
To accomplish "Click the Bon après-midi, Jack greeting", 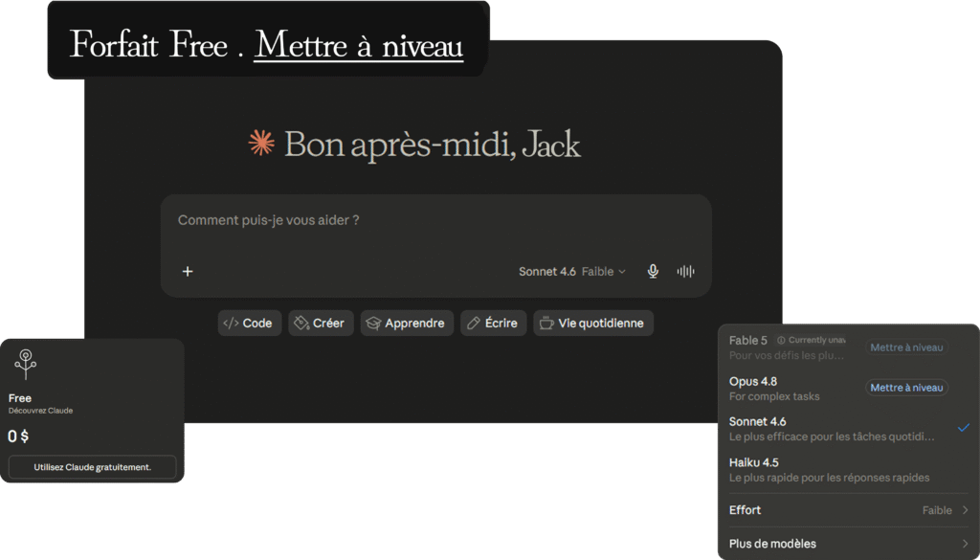I will pos(433,144).
